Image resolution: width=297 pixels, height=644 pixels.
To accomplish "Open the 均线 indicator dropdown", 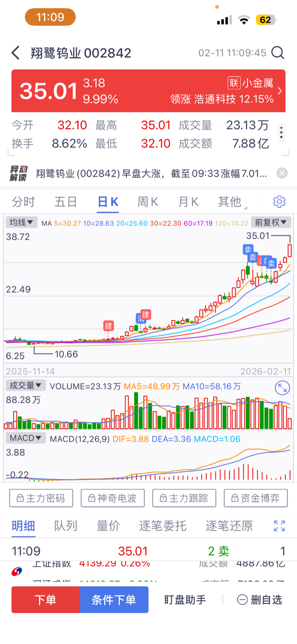I will point(21,222).
